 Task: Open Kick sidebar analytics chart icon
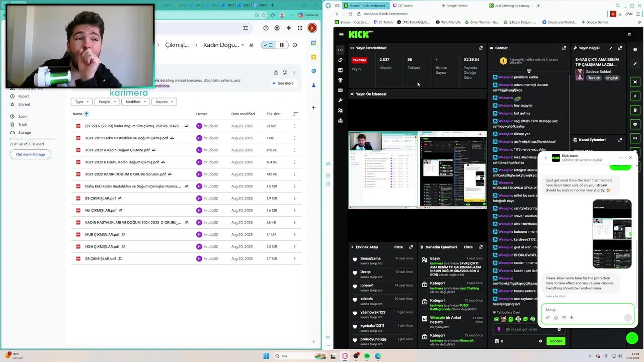click(x=341, y=70)
